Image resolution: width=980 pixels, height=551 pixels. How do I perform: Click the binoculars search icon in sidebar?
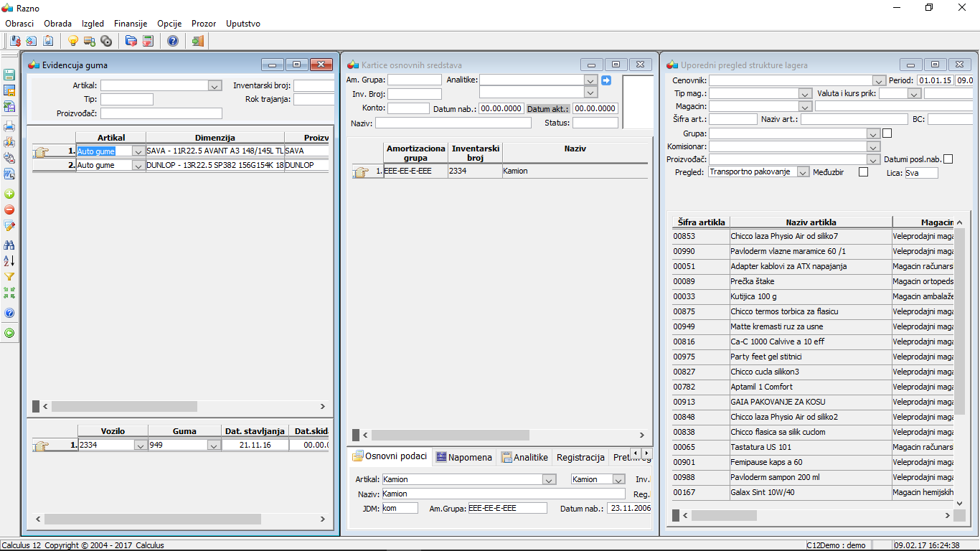click(9, 245)
